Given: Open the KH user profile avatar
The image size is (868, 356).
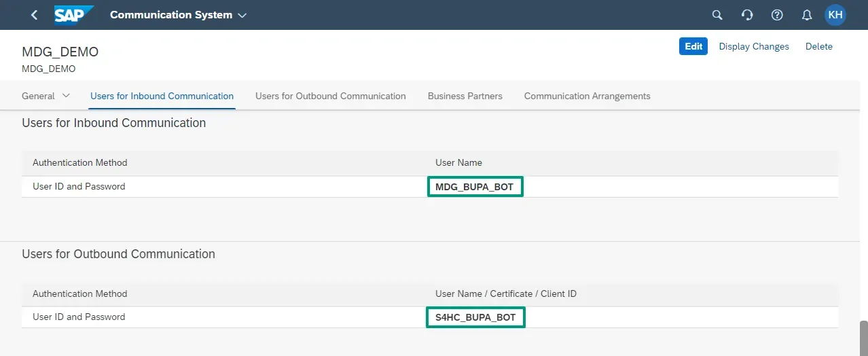Looking at the screenshot, I should tap(835, 14).
